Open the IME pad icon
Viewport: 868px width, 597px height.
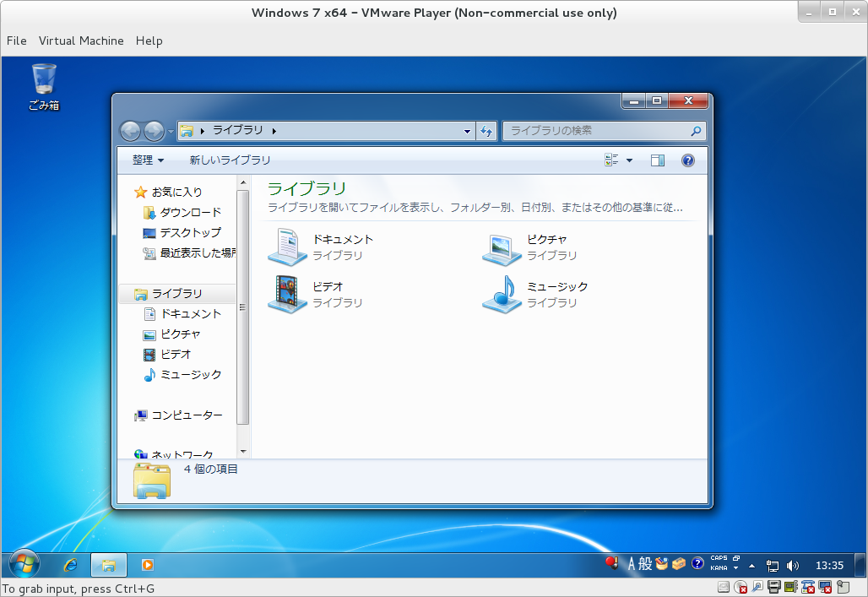pyautogui.click(x=661, y=564)
